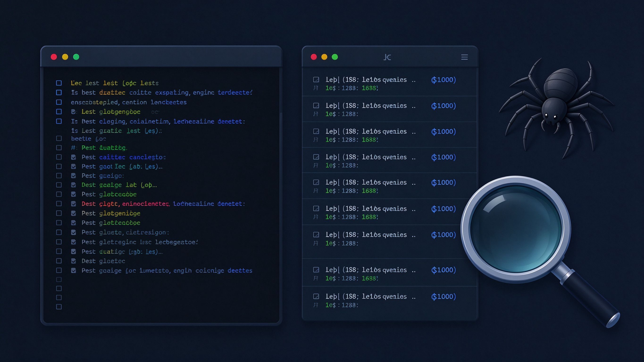Uncheck the filled checkbox before "Lest glotgengooe"

pos(73,112)
